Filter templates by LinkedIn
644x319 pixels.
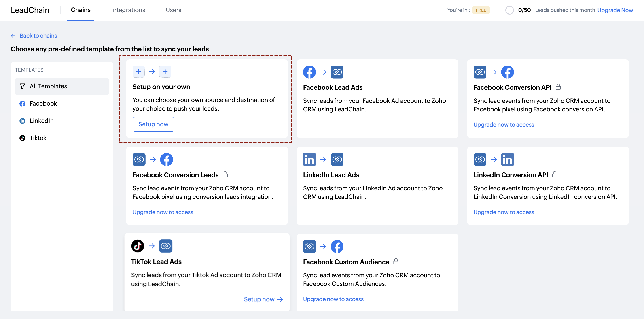click(42, 121)
